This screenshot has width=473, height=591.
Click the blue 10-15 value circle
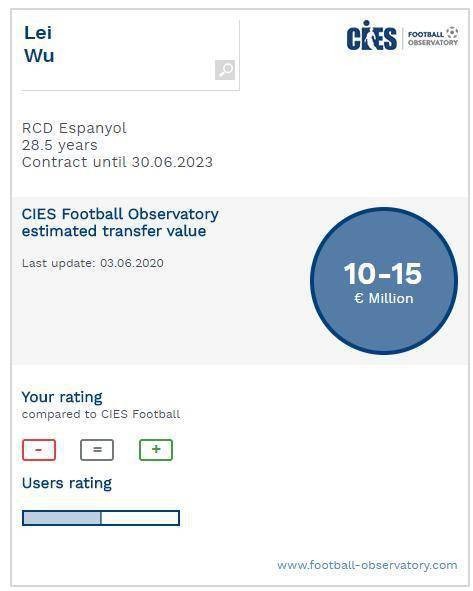coord(384,281)
